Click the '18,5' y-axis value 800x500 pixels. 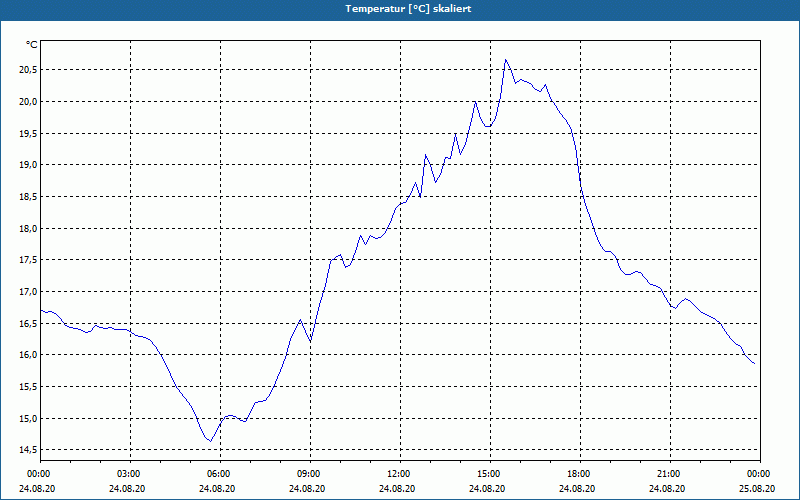click(x=28, y=196)
